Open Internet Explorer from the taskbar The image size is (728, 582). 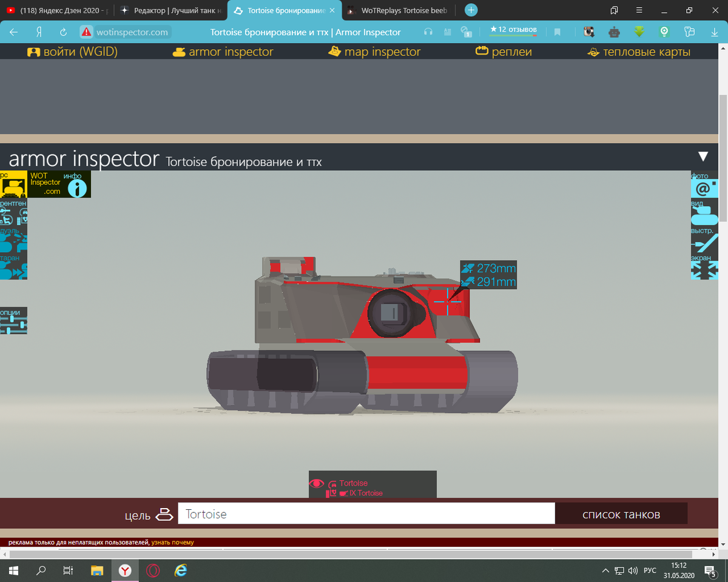(181, 570)
